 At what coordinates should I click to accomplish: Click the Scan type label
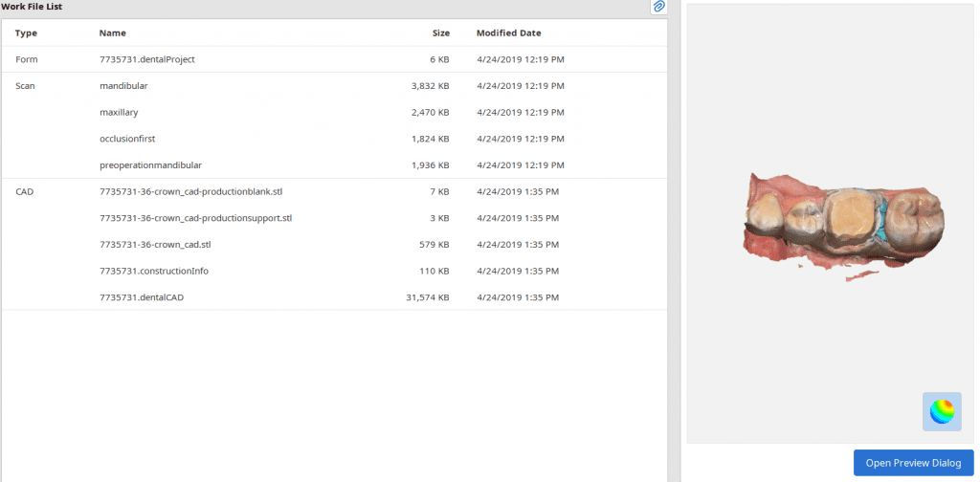[25, 86]
